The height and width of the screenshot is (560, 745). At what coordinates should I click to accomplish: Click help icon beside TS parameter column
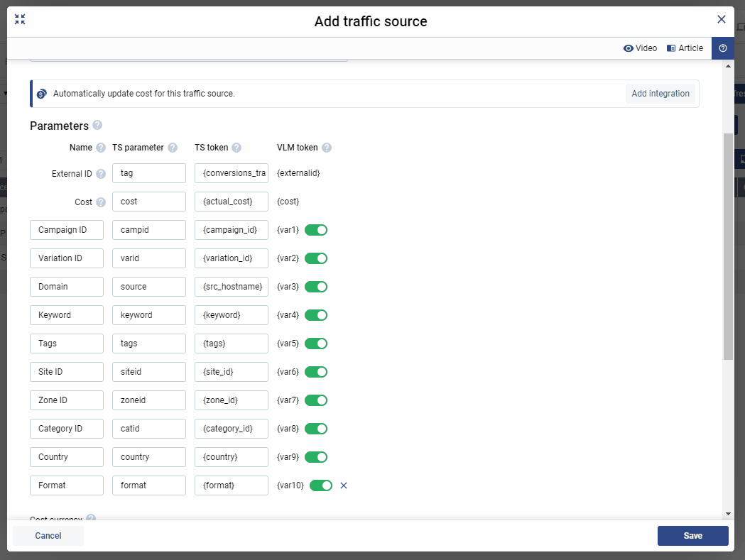172,148
